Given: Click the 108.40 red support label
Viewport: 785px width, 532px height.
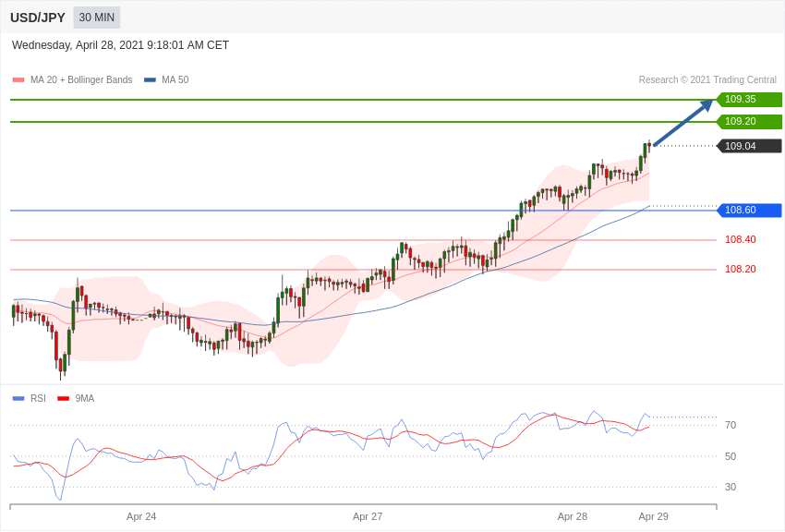Looking at the screenshot, I should [740, 240].
